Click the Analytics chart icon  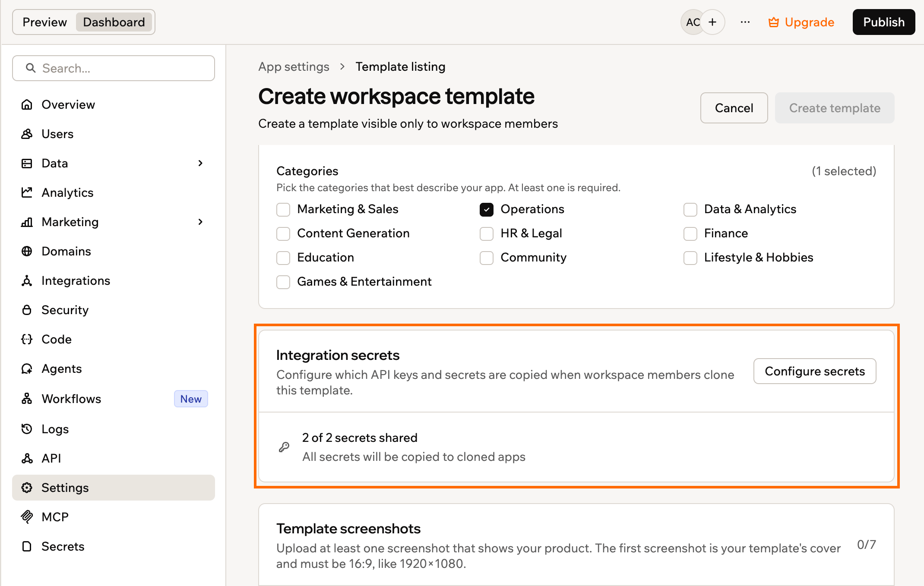[27, 192]
